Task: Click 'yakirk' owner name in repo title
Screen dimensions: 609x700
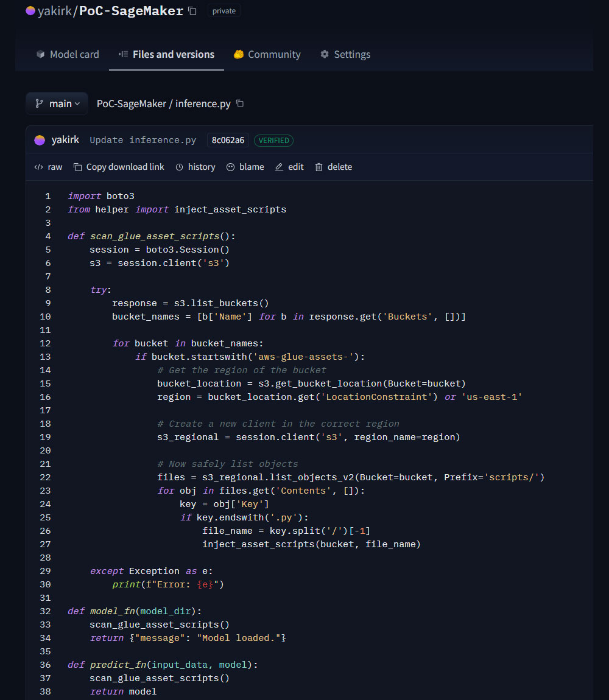Action: (55, 11)
